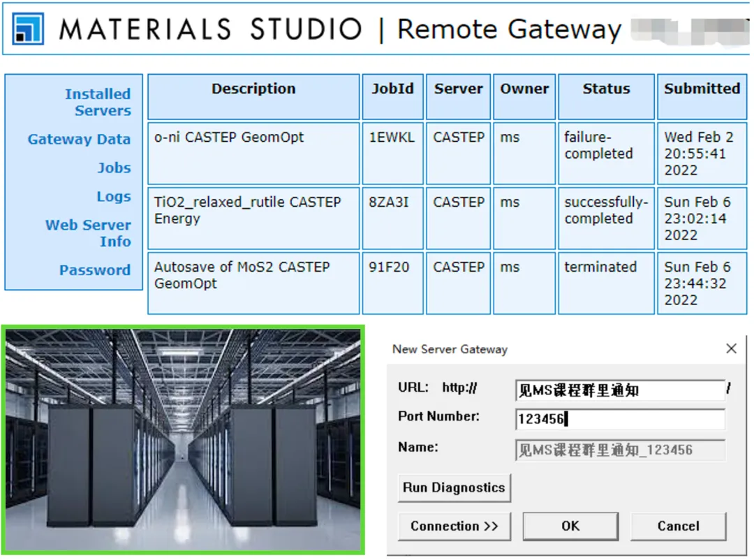Close the New Server Gateway dialog
Viewport: 754px width, 560px height.
click(x=731, y=348)
